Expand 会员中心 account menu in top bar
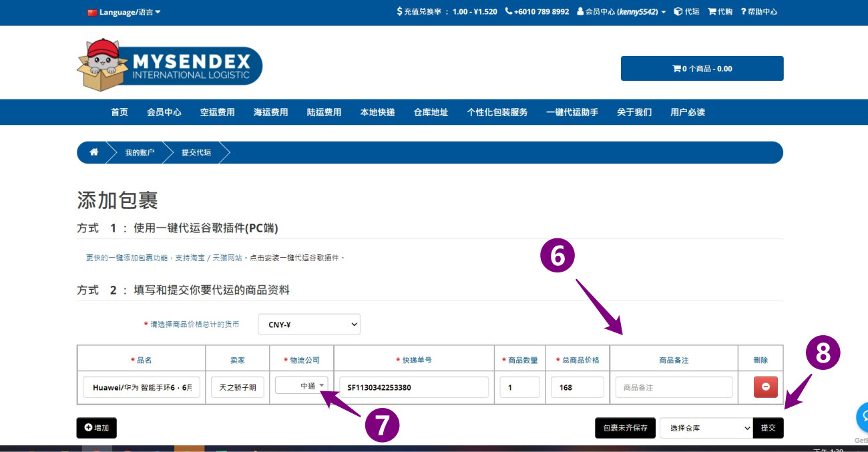Viewport: 868px width, 452px height. click(x=621, y=11)
